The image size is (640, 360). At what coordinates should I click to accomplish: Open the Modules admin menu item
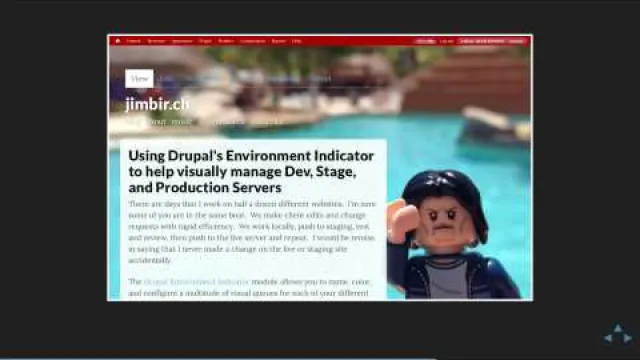pos(226,41)
